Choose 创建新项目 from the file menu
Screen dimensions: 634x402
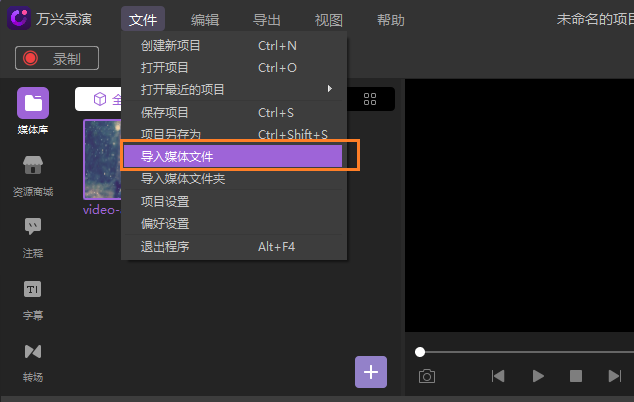point(234,46)
